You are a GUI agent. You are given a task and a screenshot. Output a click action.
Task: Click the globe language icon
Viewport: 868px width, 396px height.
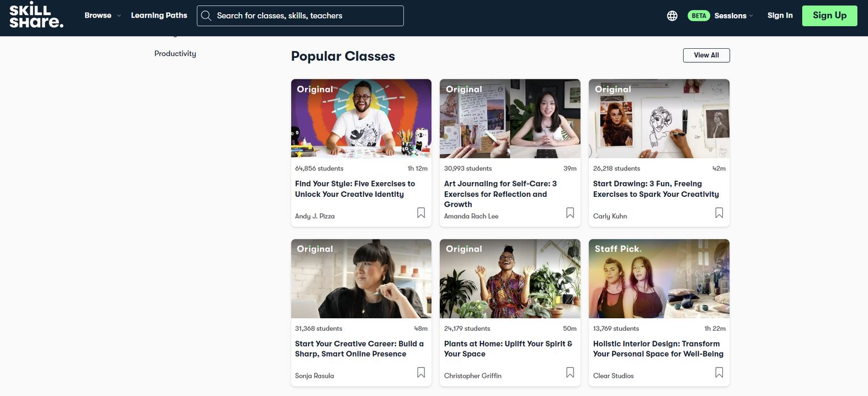pyautogui.click(x=672, y=15)
